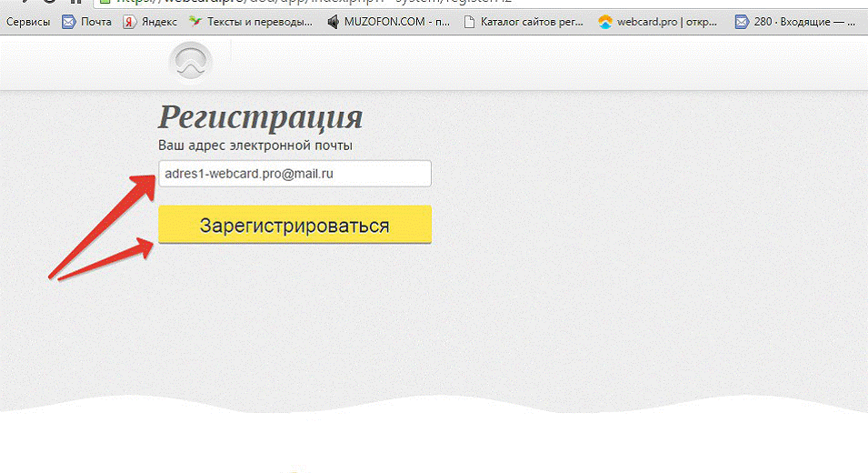Click the Ваш адрес электронной почты label
868x473 pixels.
pyautogui.click(x=255, y=146)
